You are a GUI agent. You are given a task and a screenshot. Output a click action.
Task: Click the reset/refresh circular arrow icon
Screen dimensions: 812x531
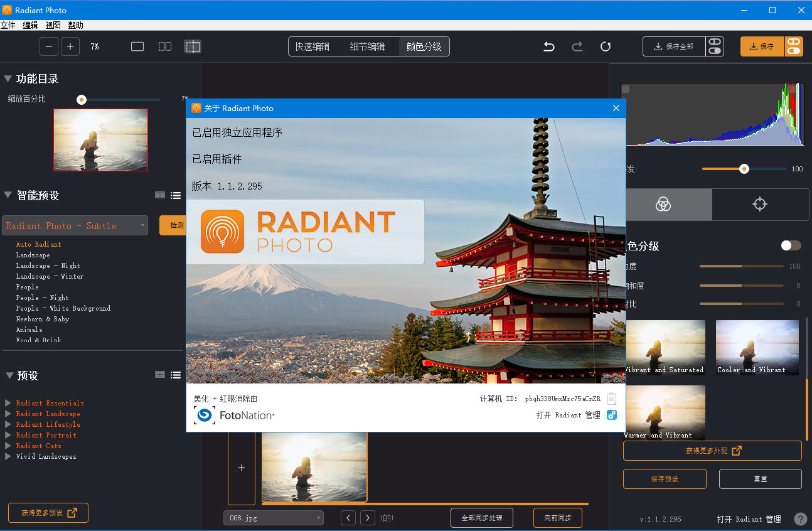pos(605,46)
